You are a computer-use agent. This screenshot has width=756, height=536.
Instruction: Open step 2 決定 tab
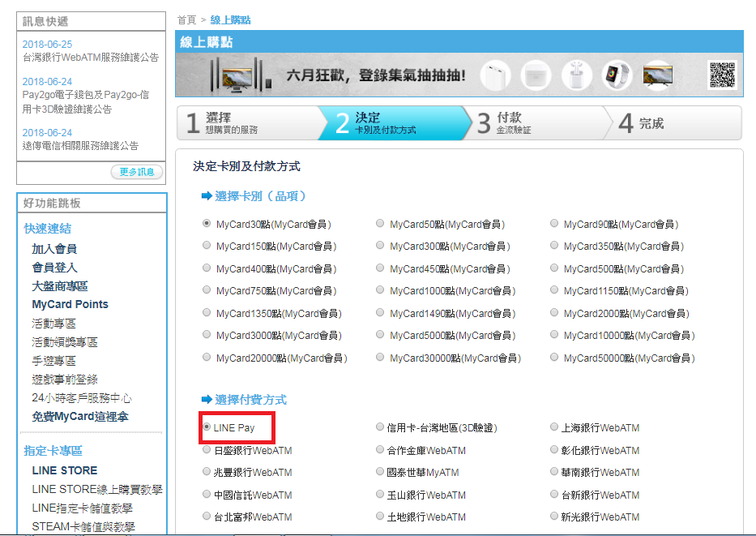click(x=395, y=123)
